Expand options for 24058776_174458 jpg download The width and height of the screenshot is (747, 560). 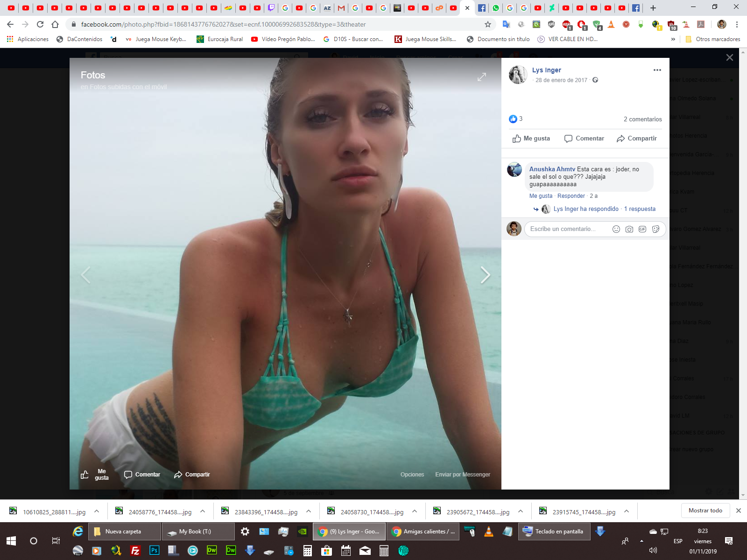pyautogui.click(x=203, y=511)
